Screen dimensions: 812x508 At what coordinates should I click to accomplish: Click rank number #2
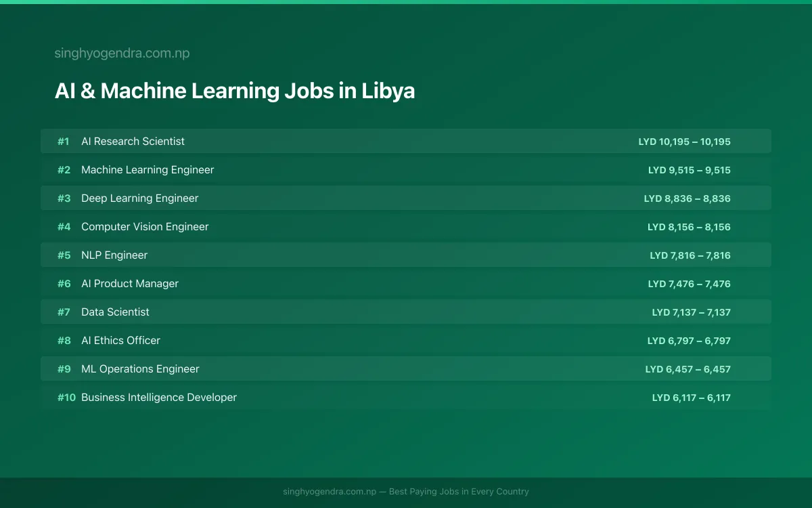[x=64, y=169]
